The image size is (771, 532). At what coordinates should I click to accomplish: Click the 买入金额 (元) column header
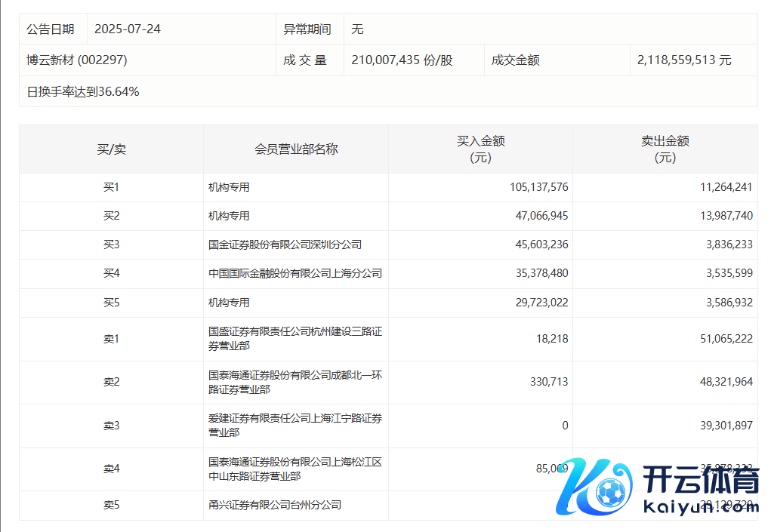(x=480, y=149)
